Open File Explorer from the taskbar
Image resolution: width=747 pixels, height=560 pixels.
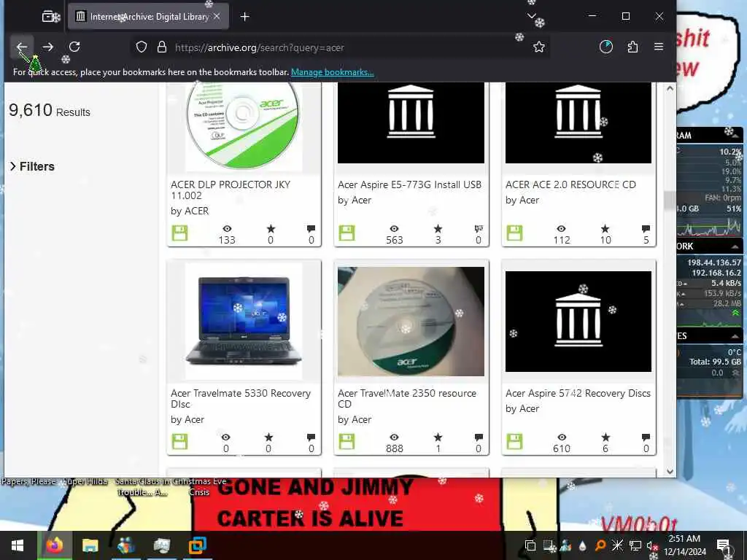tap(90, 545)
